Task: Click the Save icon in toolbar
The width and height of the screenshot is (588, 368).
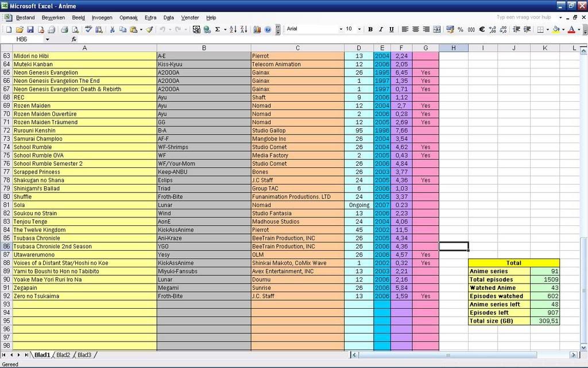Action: tap(30, 29)
